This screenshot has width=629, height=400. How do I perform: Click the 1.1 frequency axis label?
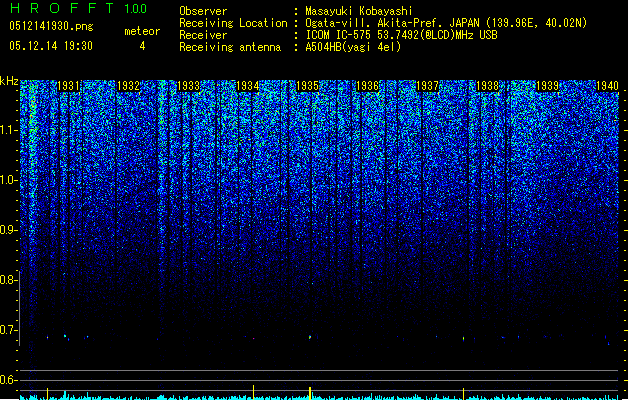(x=9, y=130)
